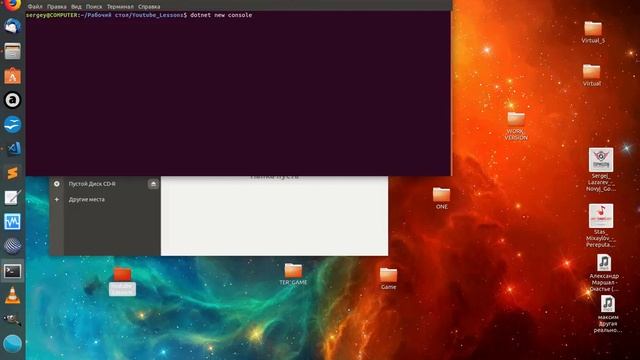The width and height of the screenshot is (640, 360).
Task: Click the Amazon dock icon
Action: [x=12, y=100]
